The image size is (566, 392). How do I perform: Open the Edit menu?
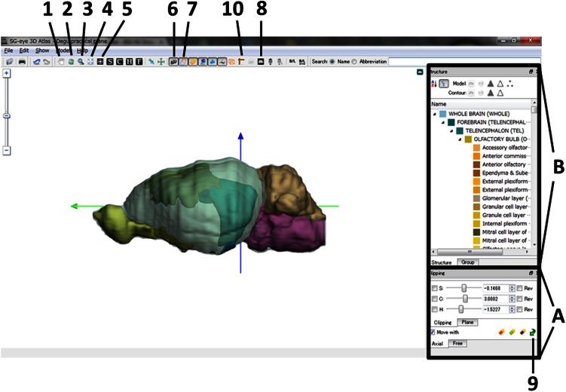[25, 50]
